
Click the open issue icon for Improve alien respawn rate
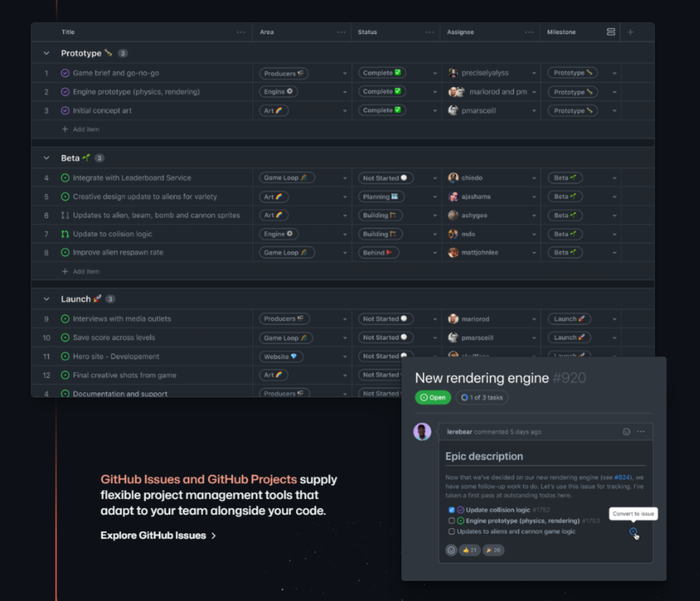65,252
